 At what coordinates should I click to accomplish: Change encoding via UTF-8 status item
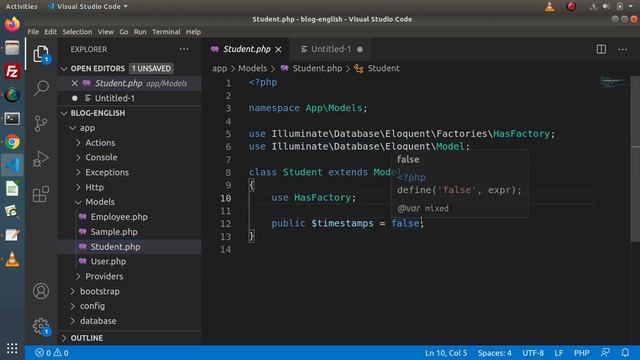click(533, 353)
